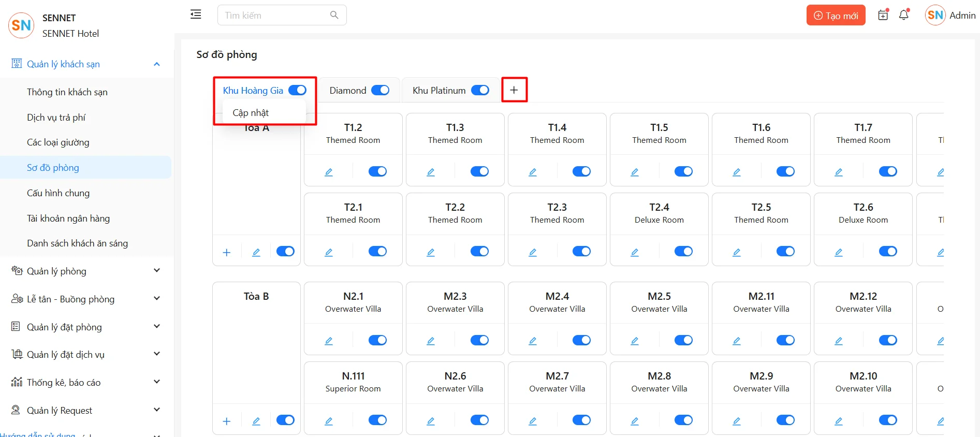
Task: Collapse the Quản lý khách sạn menu
Action: (x=157, y=64)
